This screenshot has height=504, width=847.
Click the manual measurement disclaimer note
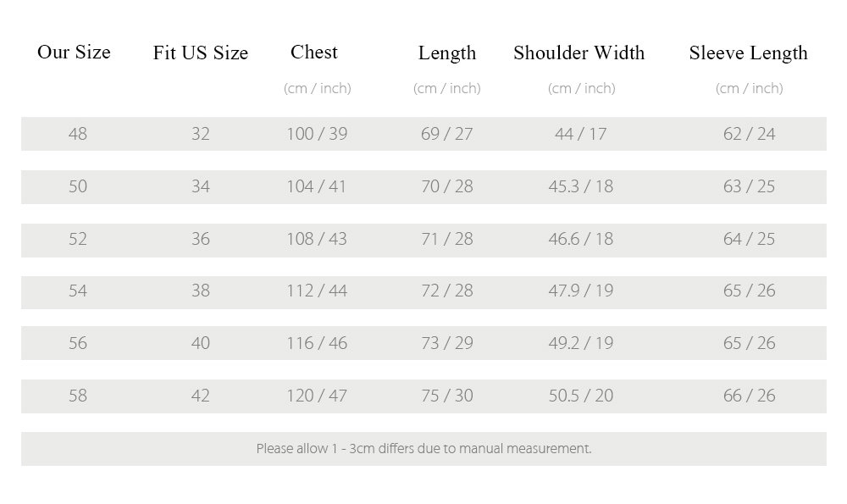pyautogui.click(x=424, y=449)
